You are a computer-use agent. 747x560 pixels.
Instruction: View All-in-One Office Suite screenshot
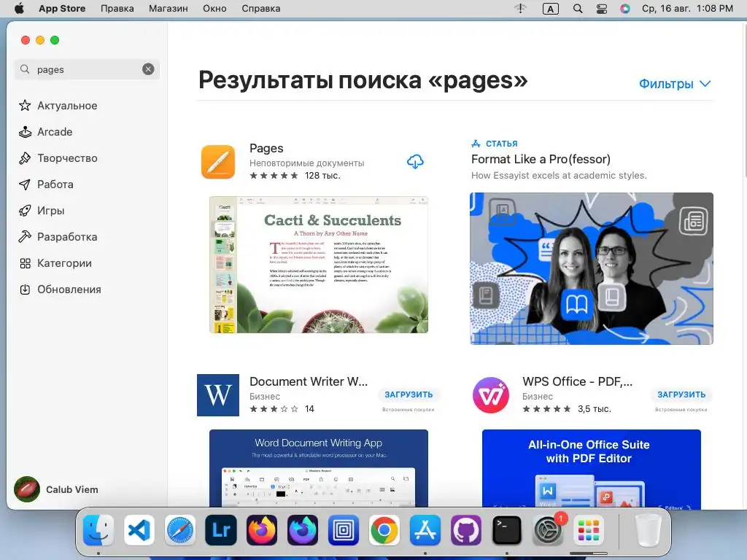click(x=591, y=469)
